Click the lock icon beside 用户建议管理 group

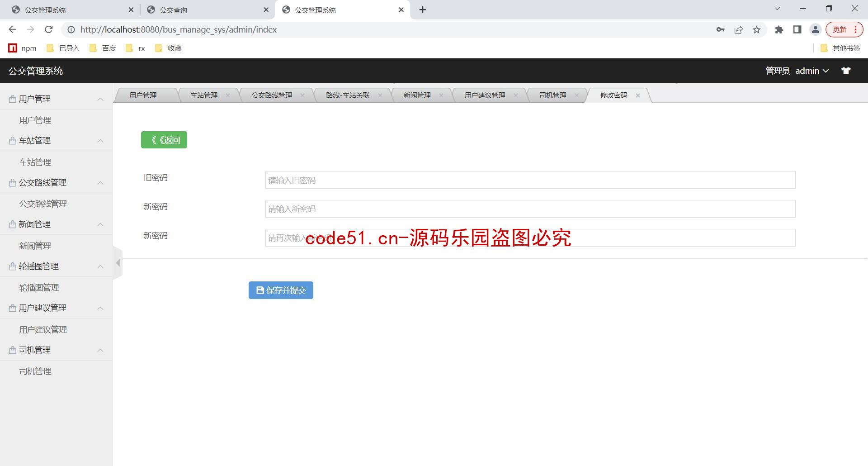(x=13, y=308)
